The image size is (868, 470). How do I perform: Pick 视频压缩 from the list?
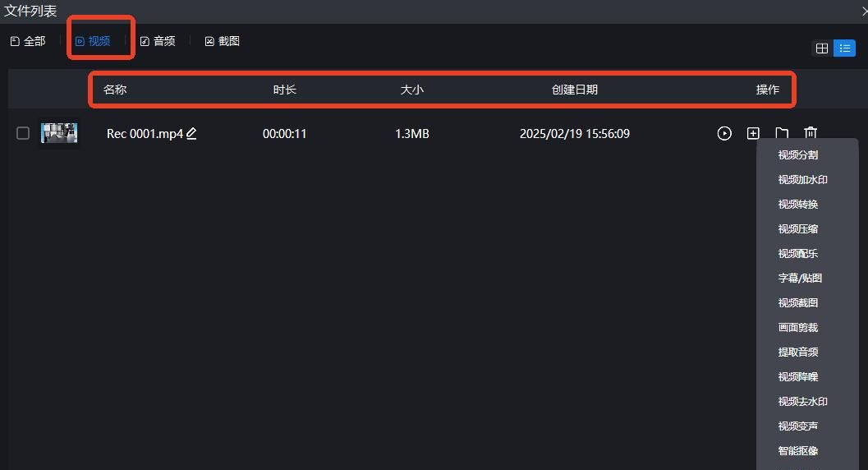pyautogui.click(x=797, y=229)
